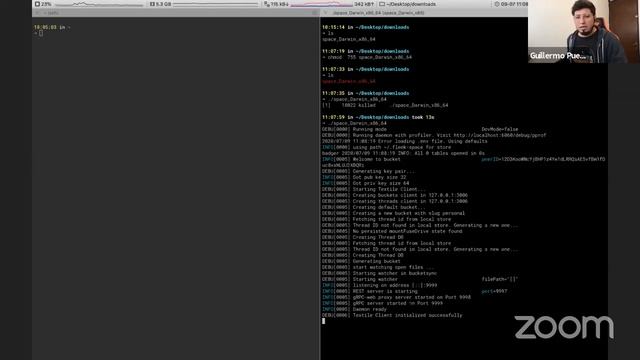Click the 'Textile Client initialized successfully' line
Image resolution: width=640 pixels, height=360 pixels.
click(x=392, y=316)
